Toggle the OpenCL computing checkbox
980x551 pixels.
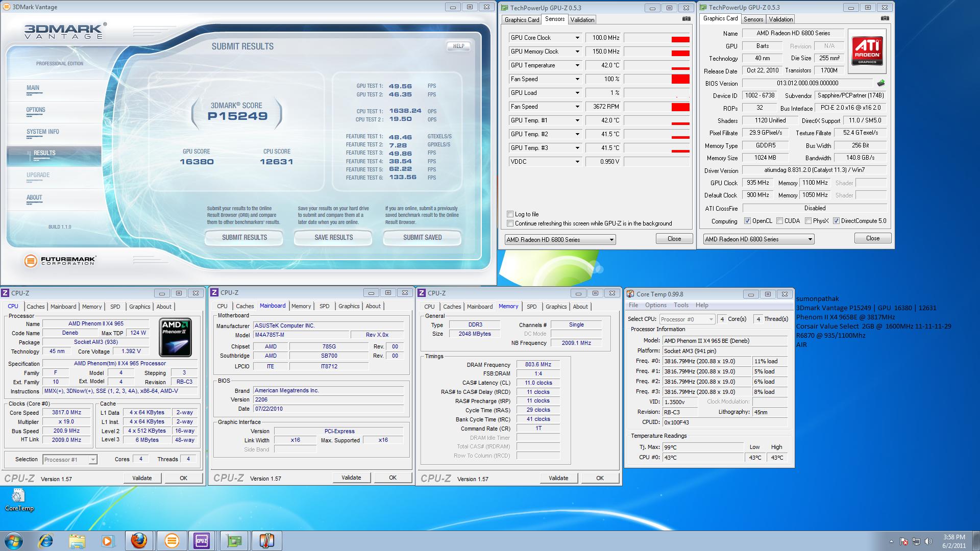(x=747, y=221)
